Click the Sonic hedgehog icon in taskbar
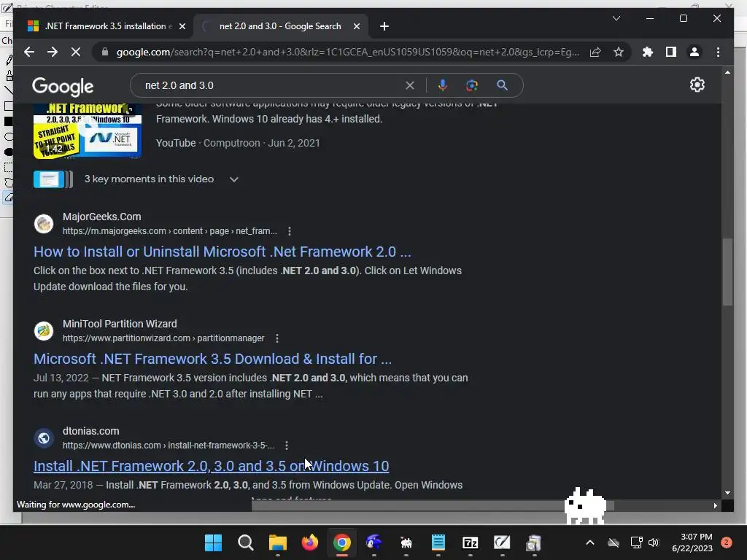The width and height of the screenshot is (747, 560). (374, 542)
